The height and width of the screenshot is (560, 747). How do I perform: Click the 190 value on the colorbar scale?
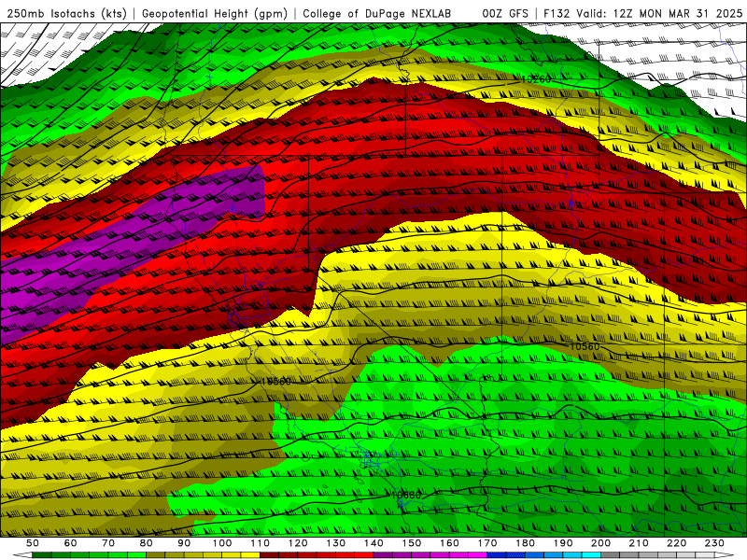tap(563, 543)
